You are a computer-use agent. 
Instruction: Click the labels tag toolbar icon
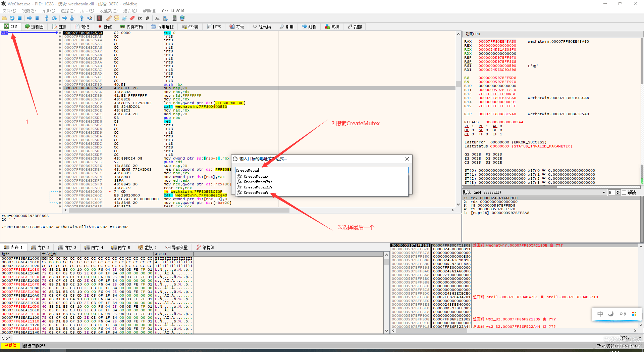coord(124,18)
